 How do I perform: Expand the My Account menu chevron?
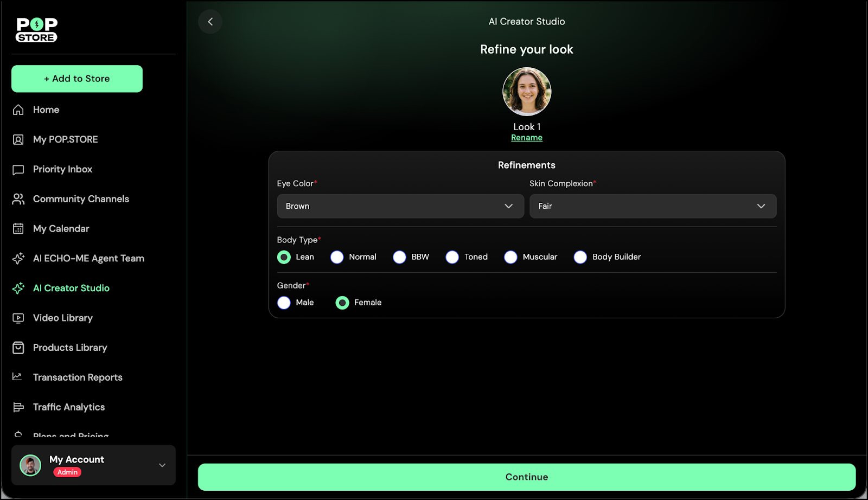tap(162, 465)
